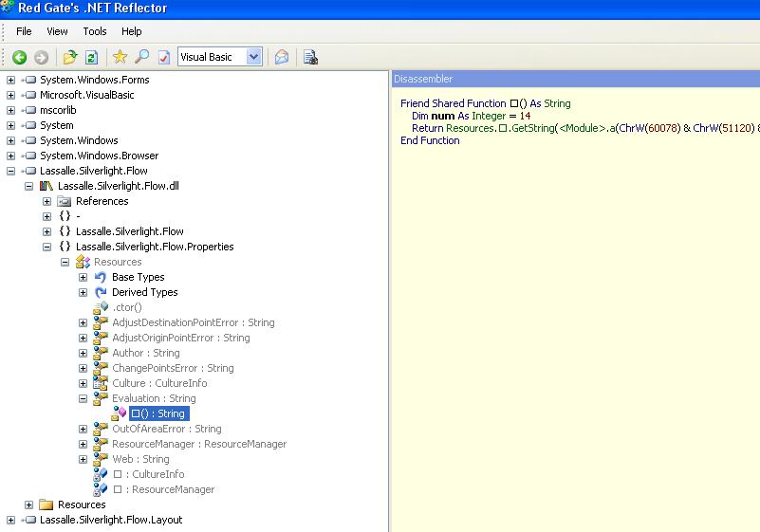Select ChangePointsError : String

tap(173, 368)
